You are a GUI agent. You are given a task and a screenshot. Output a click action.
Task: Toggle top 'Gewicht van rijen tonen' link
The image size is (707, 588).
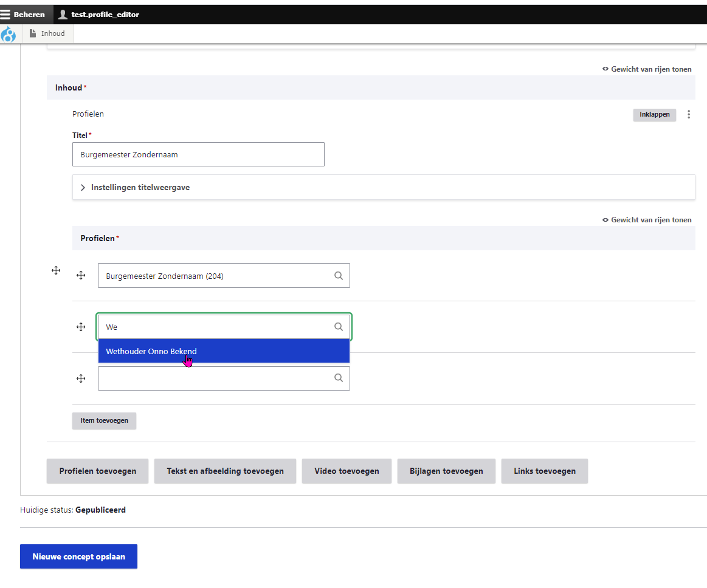[x=647, y=69]
